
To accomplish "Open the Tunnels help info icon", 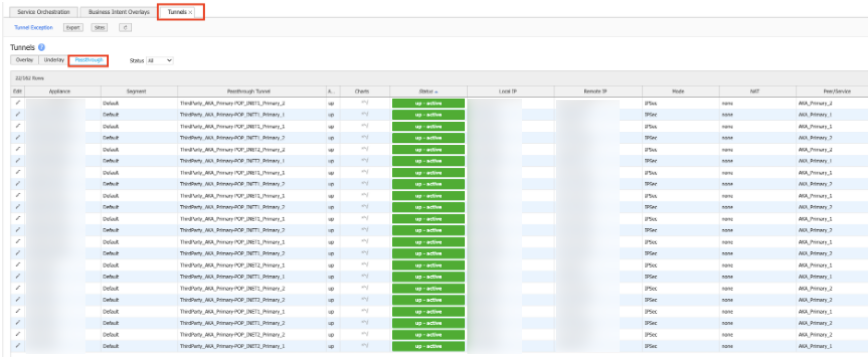I will point(42,47).
